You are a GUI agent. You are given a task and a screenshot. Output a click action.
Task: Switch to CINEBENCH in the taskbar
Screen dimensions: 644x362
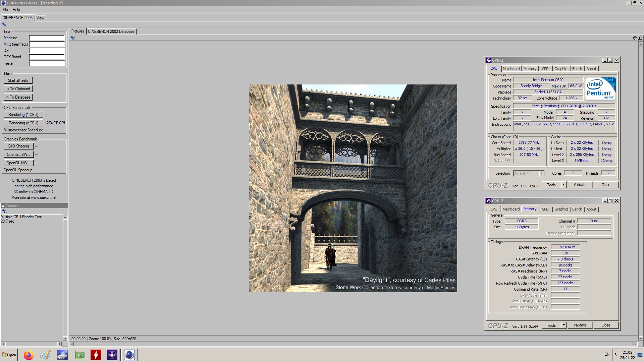(x=129, y=355)
